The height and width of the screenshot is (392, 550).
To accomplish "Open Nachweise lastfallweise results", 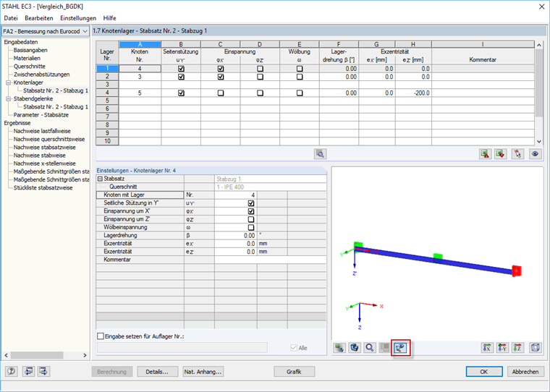I will point(42,131).
